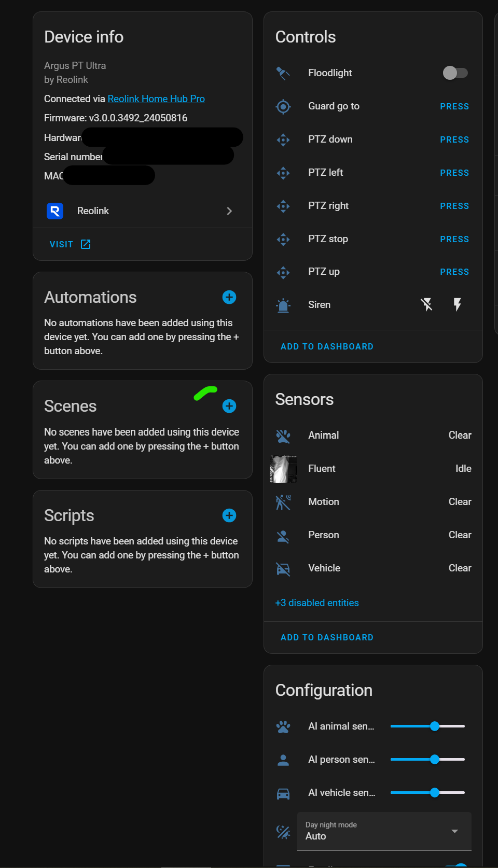
Task: Open the Day night mode dropdown
Action: (384, 831)
